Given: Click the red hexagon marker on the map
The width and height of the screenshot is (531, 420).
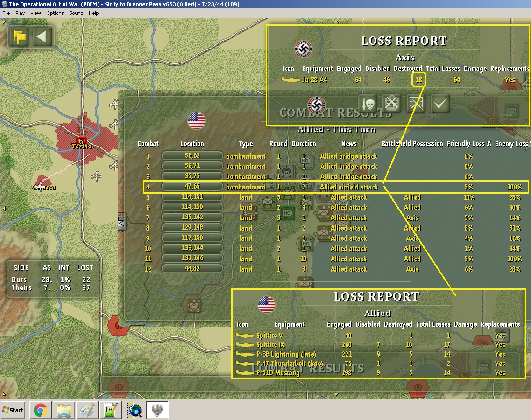Looking at the screenshot, I should pos(118,326).
